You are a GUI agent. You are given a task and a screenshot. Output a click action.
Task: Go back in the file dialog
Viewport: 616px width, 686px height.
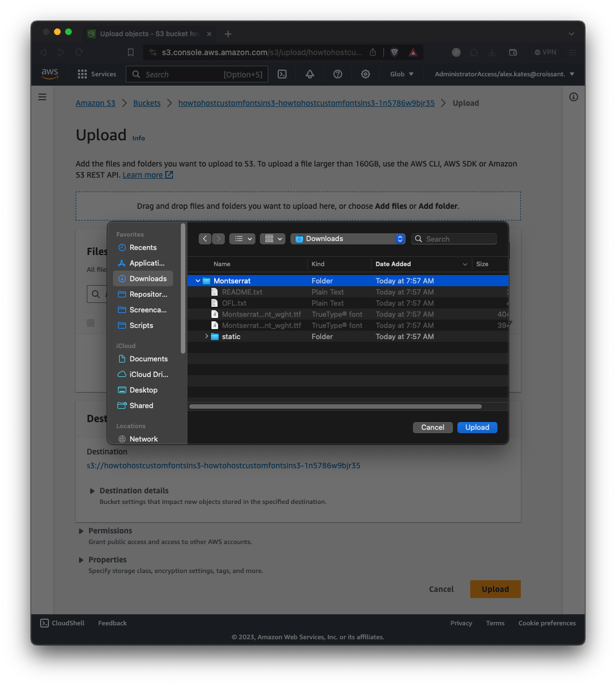[x=205, y=238]
